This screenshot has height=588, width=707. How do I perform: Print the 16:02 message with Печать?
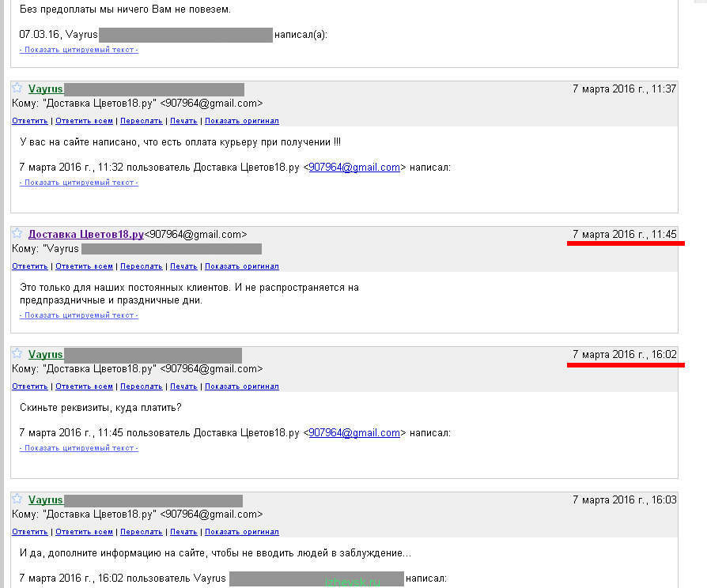[183, 386]
